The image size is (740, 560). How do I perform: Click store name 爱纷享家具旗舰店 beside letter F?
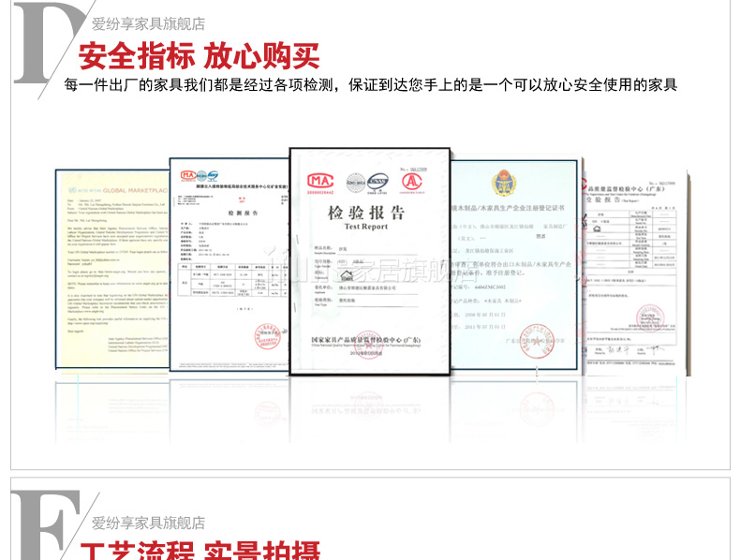[x=148, y=523]
